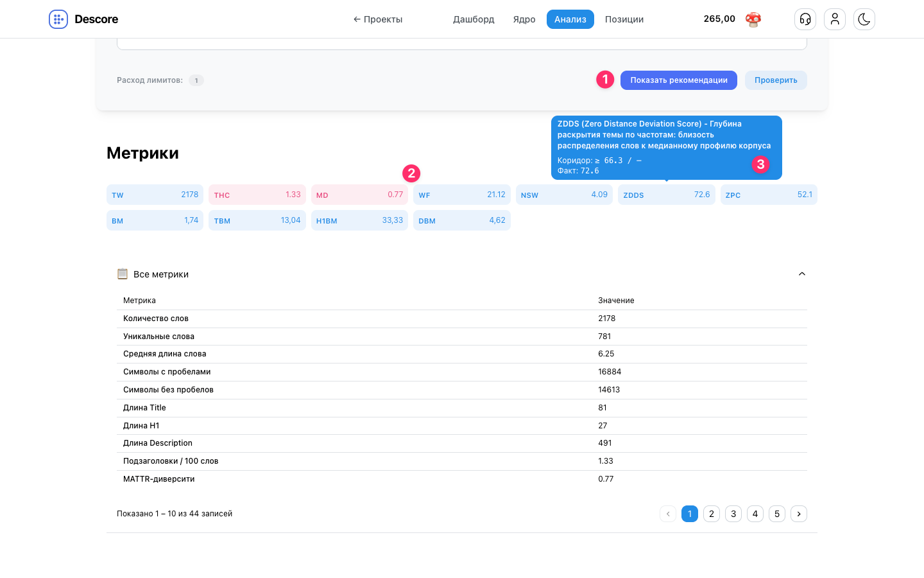The width and height of the screenshot is (924, 578).
Task: Click the ZDDS metric chip
Action: pos(667,195)
